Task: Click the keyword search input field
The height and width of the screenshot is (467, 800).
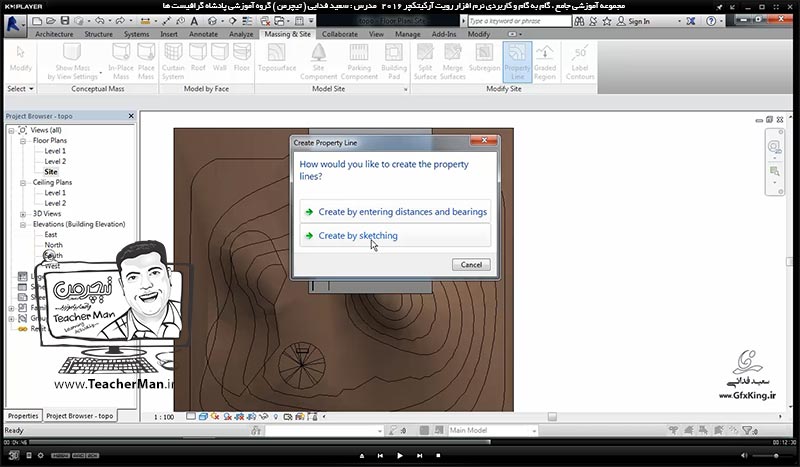Action: click(519, 21)
